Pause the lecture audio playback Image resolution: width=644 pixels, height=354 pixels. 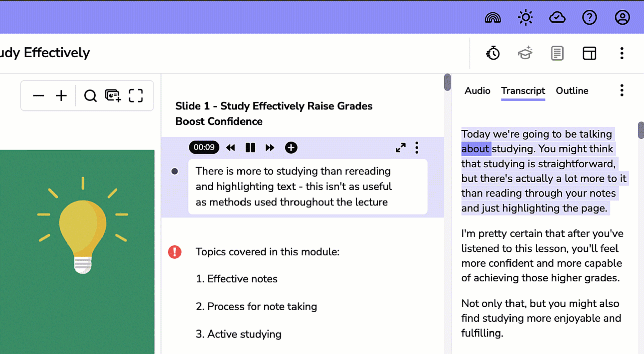point(250,148)
